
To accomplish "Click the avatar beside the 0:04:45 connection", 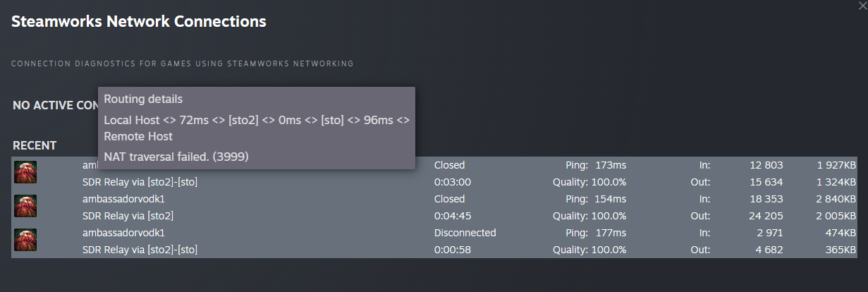I will [25, 206].
